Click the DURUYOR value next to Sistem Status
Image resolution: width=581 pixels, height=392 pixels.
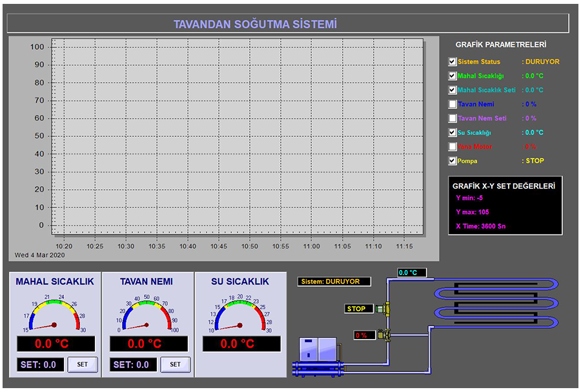pyautogui.click(x=542, y=61)
